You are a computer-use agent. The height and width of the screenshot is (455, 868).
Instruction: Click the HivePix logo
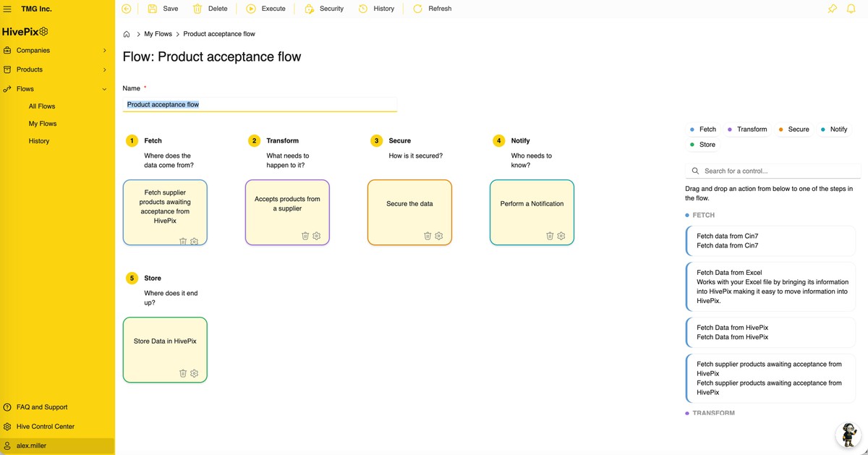[25, 32]
